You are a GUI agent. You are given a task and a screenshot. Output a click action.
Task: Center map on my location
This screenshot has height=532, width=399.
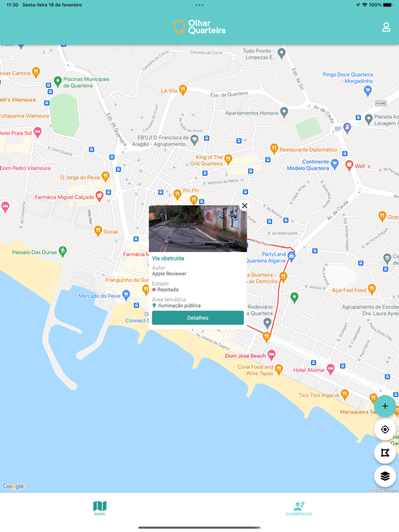point(384,429)
